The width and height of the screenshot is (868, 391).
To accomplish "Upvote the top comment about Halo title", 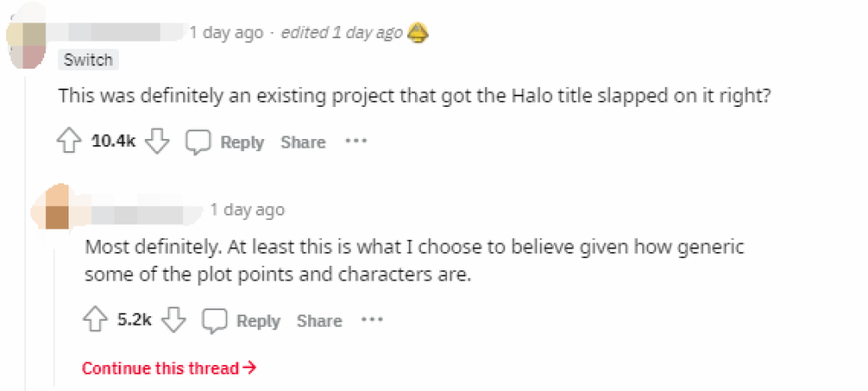I will coord(69,142).
